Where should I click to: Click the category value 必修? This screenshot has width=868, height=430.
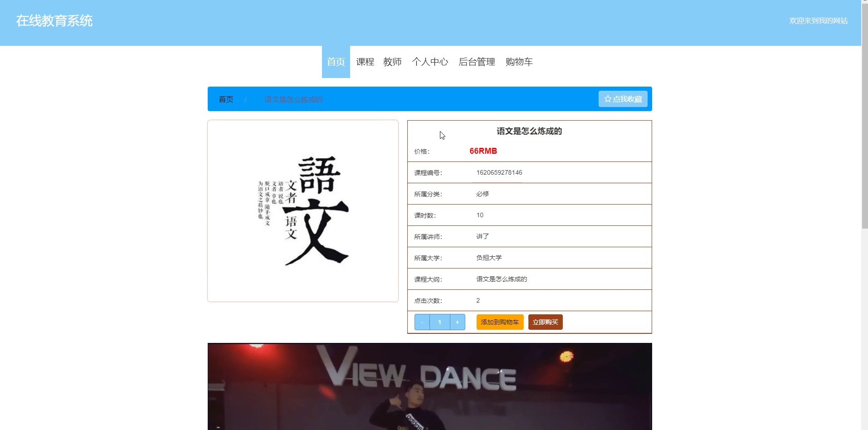pyautogui.click(x=483, y=194)
